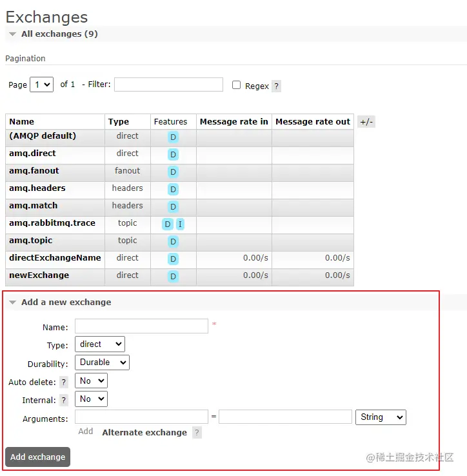The image size is (467, 476).
Task: Enable the Regex checkbox
Action: tap(236, 84)
